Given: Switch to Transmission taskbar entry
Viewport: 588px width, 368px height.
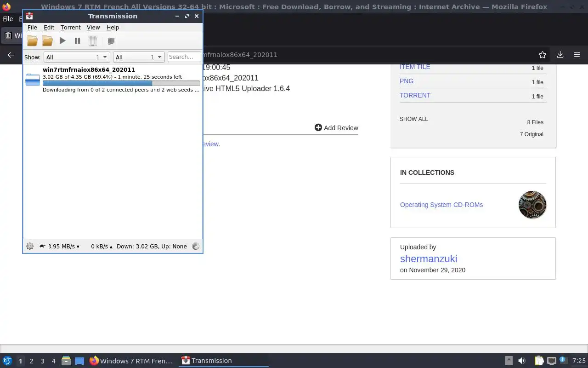Looking at the screenshot, I should tap(224, 361).
